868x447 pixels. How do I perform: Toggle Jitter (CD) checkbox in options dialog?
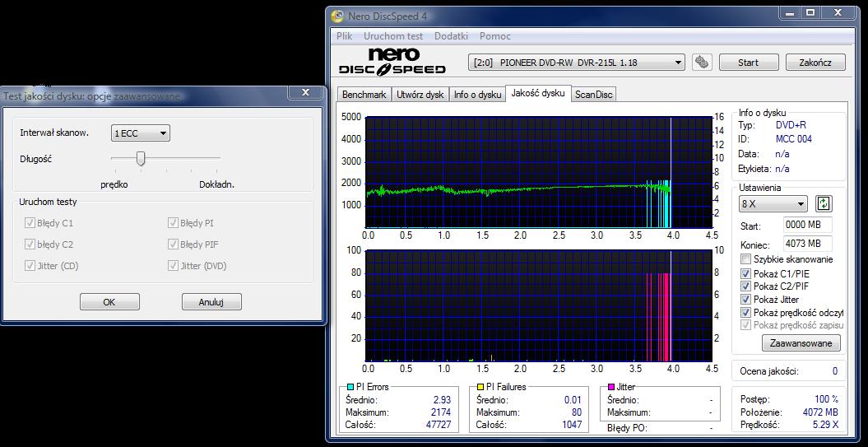click(x=30, y=266)
